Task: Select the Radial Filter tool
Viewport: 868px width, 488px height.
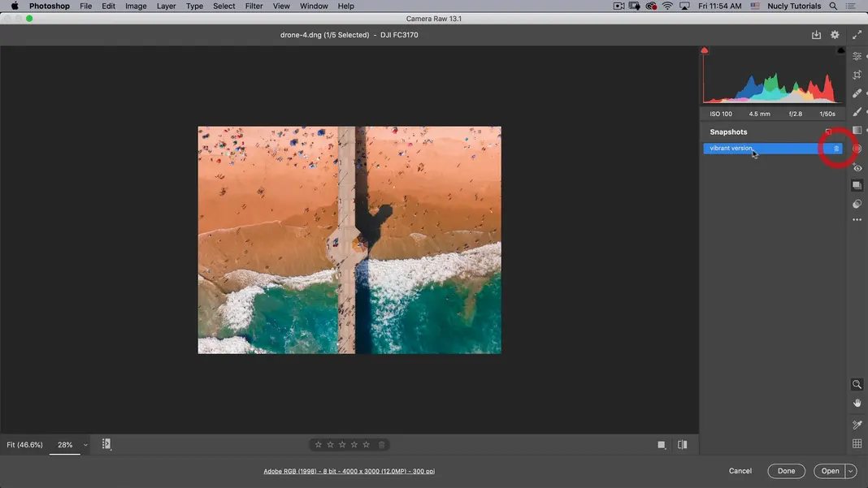Action: [857, 149]
